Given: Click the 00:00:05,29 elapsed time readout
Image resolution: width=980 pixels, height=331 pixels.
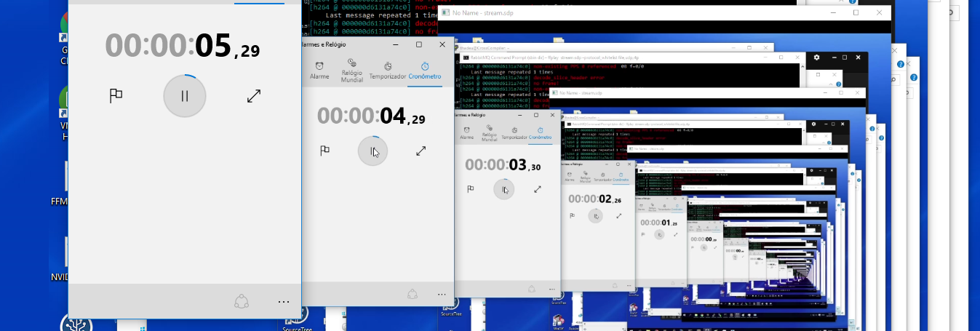Looking at the screenshot, I should click(x=183, y=45).
